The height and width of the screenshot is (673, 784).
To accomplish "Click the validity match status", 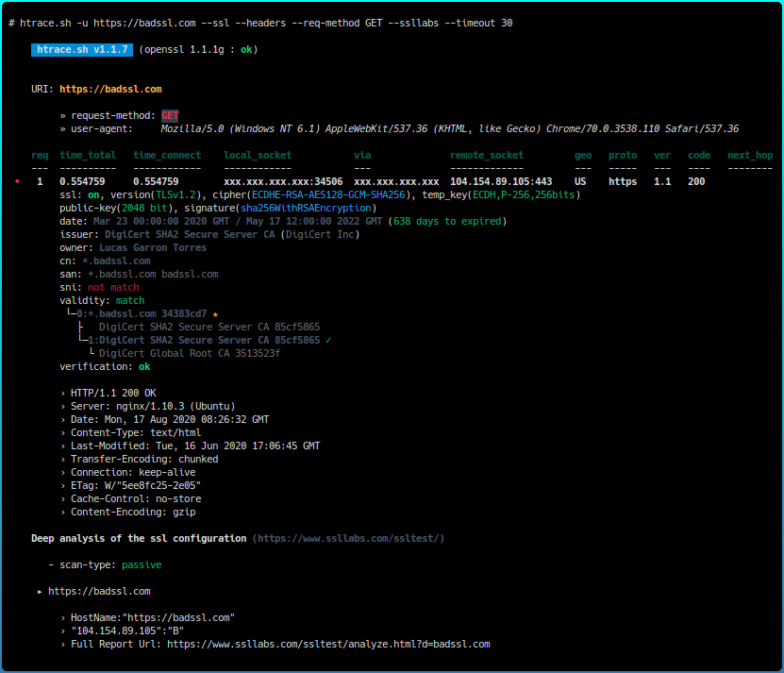I will pos(130,301).
